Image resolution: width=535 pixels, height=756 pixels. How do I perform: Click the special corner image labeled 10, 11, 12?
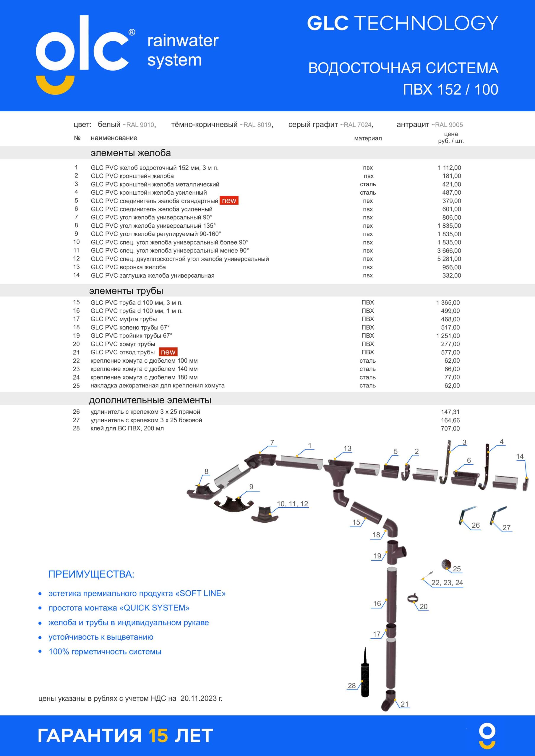point(265,514)
